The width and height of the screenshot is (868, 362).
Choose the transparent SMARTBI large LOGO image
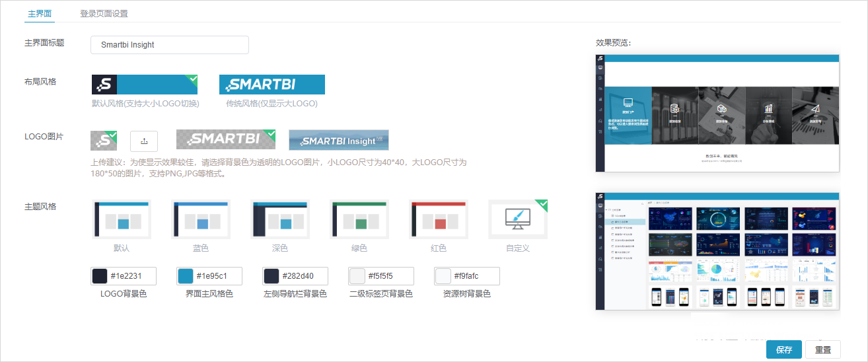click(226, 140)
